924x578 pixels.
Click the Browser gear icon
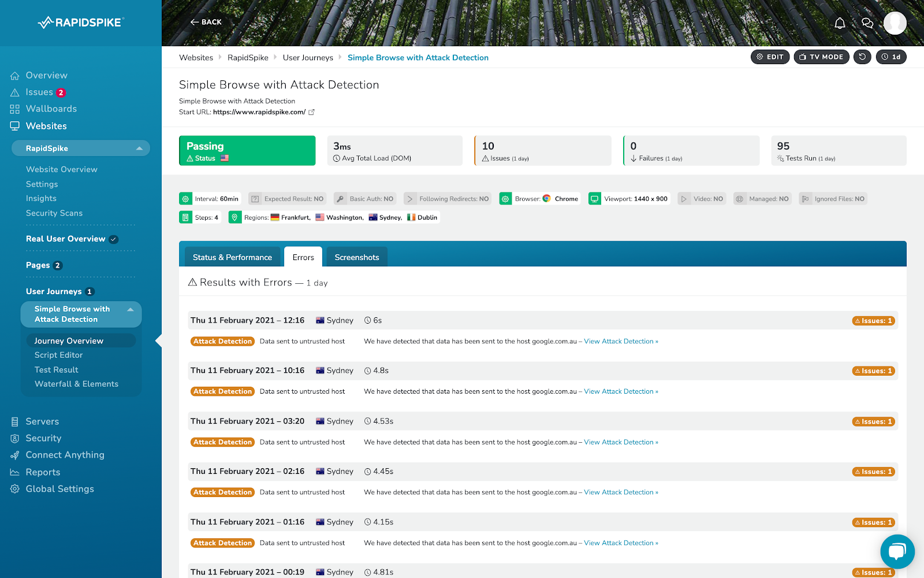(x=505, y=199)
